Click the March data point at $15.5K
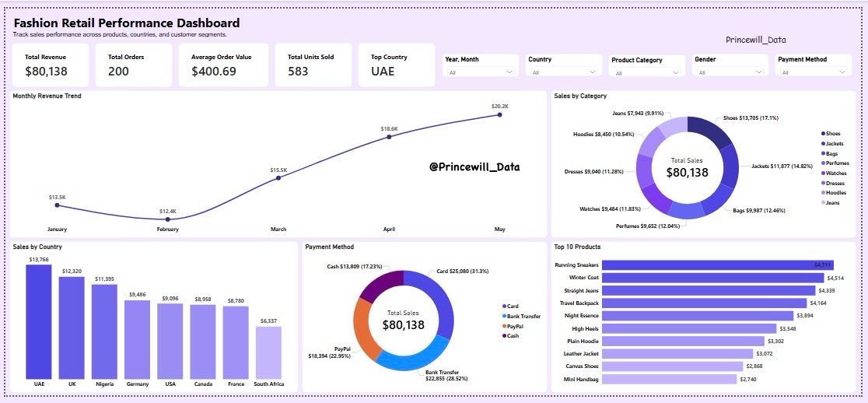The height and width of the screenshot is (403, 868). tap(278, 177)
